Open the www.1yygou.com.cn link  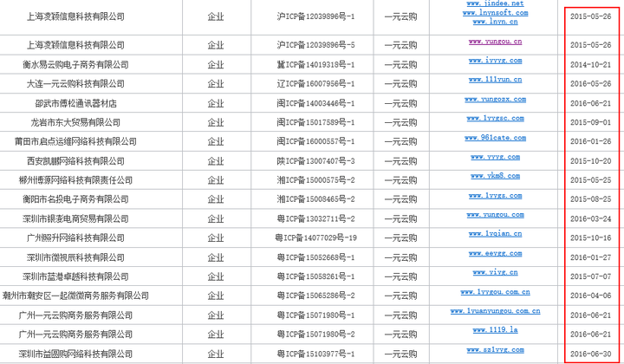(495, 292)
